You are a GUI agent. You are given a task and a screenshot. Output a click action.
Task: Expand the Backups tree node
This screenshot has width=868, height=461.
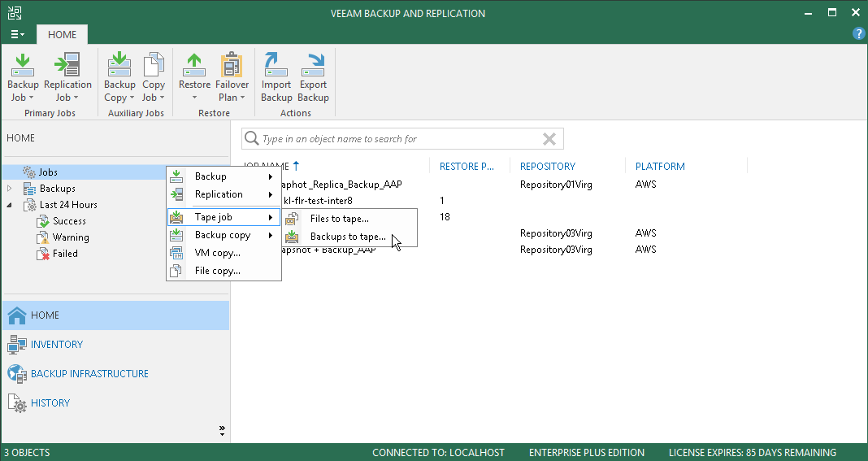[x=10, y=189]
